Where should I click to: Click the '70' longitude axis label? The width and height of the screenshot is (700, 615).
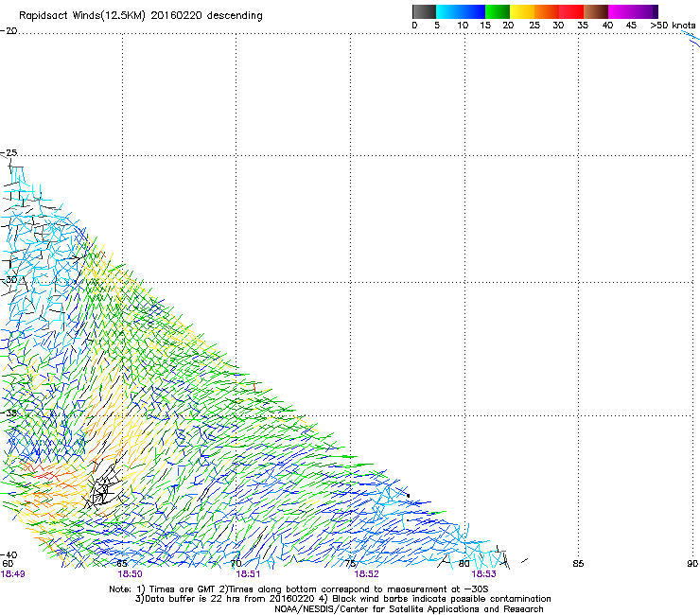(x=236, y=564)
